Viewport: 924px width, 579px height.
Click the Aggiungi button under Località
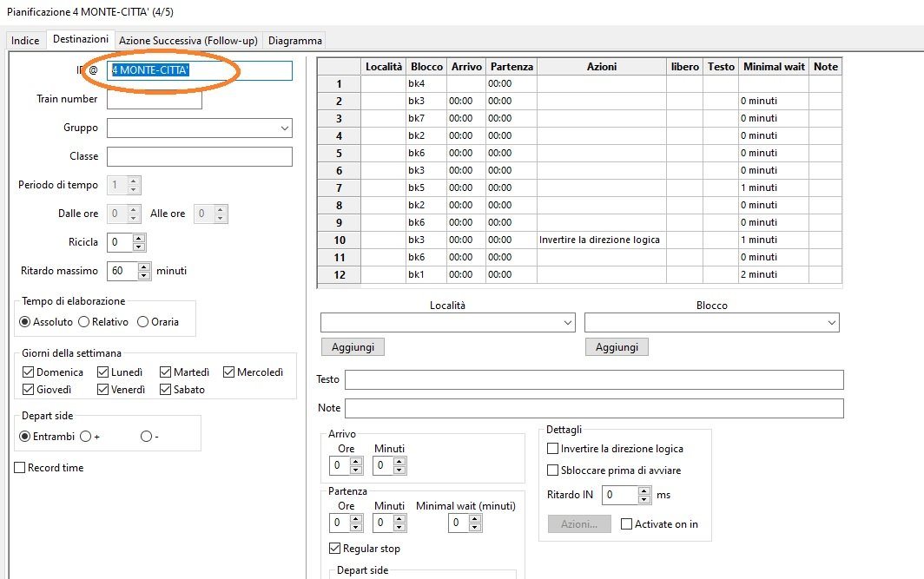pos(353,347)
